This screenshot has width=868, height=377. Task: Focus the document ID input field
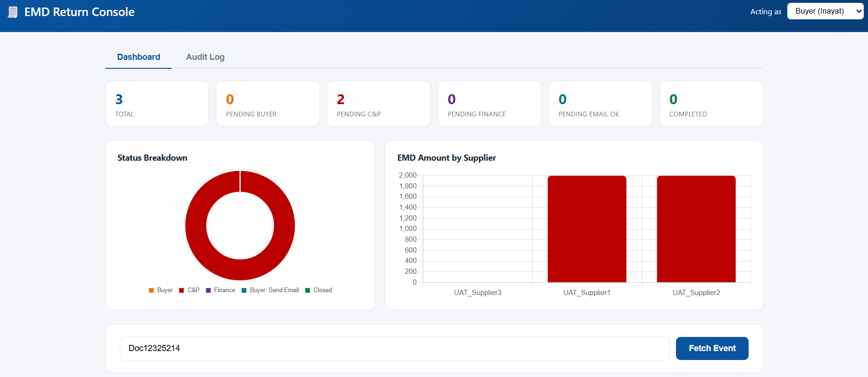tap(395, 348)
